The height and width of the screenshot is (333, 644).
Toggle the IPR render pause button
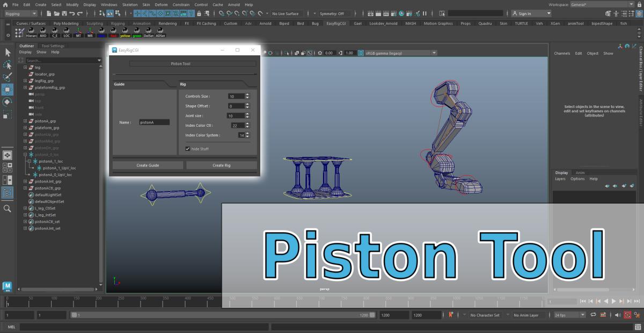[x=425, y=13]
